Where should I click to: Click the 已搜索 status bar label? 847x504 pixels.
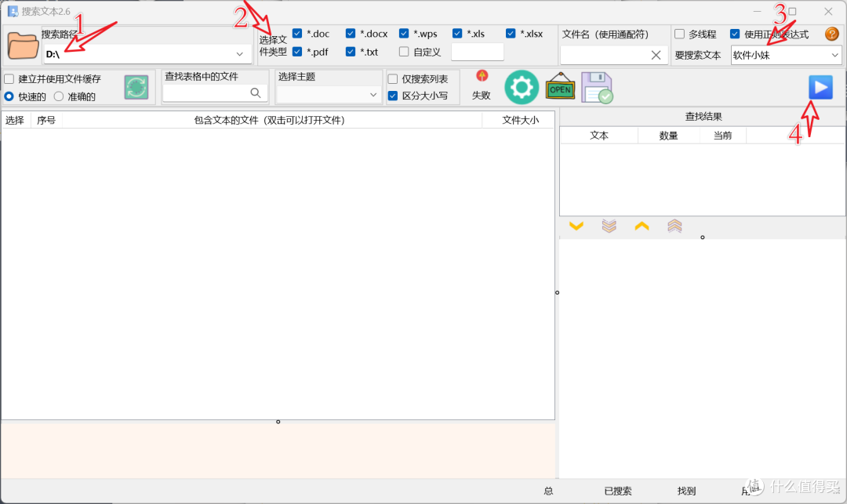click(x=618, y=491)
